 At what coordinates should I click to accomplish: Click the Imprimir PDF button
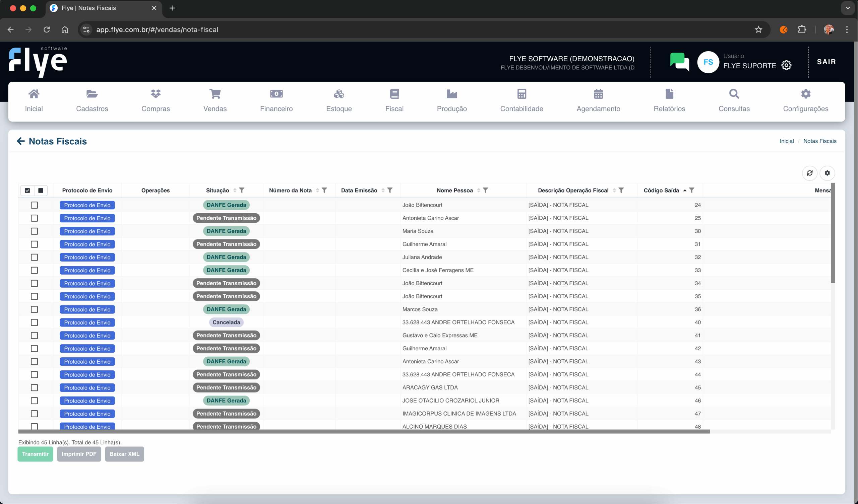(x=79, y=454)
